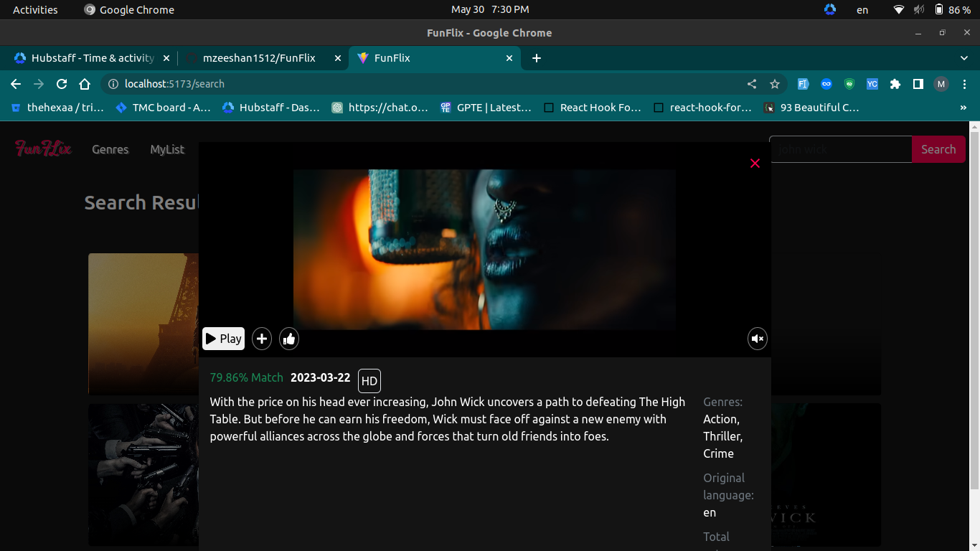Open TMC board bookmark

point(163,108)
